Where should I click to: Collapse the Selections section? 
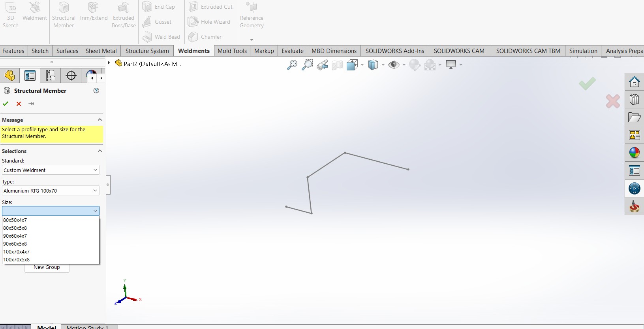[x=100, y=151]
